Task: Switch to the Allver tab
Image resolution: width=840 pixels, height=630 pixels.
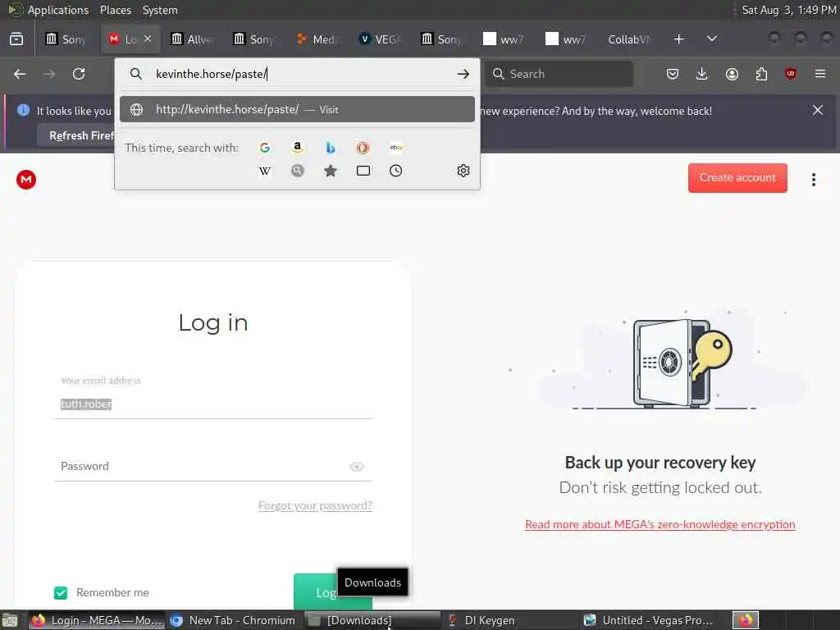Action: pos(192,39)
